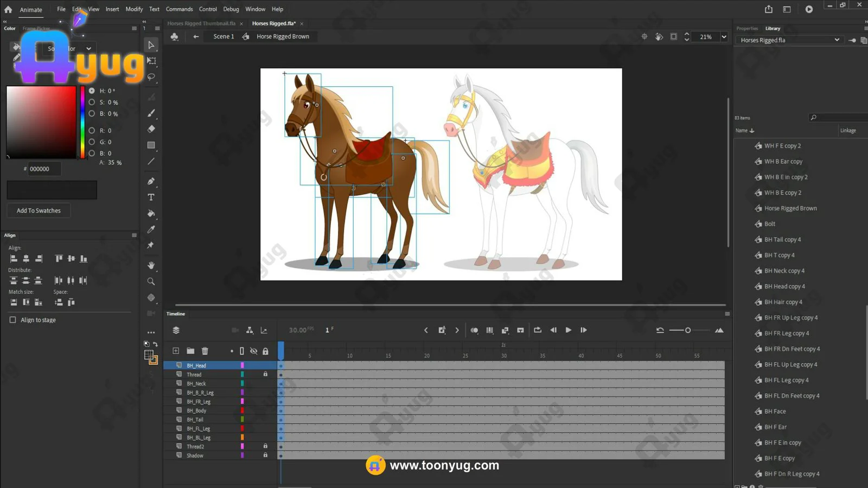The image size is (868, 488).
Task: Choose the Zoom magnifier tool
Action: [x=151, y=281]
